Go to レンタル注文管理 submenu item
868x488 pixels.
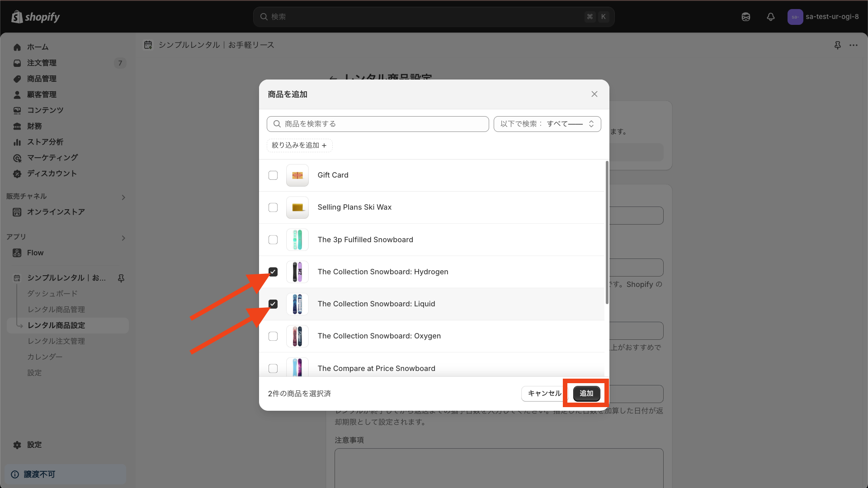point(56,341)
